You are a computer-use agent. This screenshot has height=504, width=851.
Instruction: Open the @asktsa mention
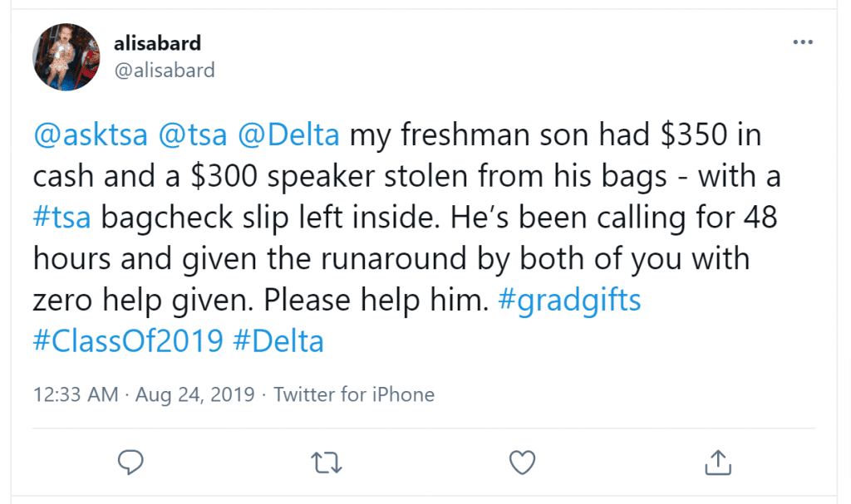click(90, 135)
